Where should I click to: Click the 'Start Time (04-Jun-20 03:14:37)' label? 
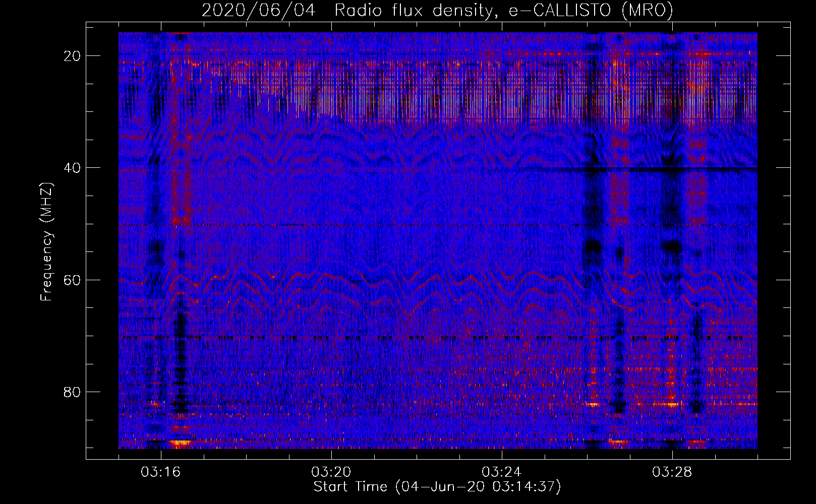[437, 487]
